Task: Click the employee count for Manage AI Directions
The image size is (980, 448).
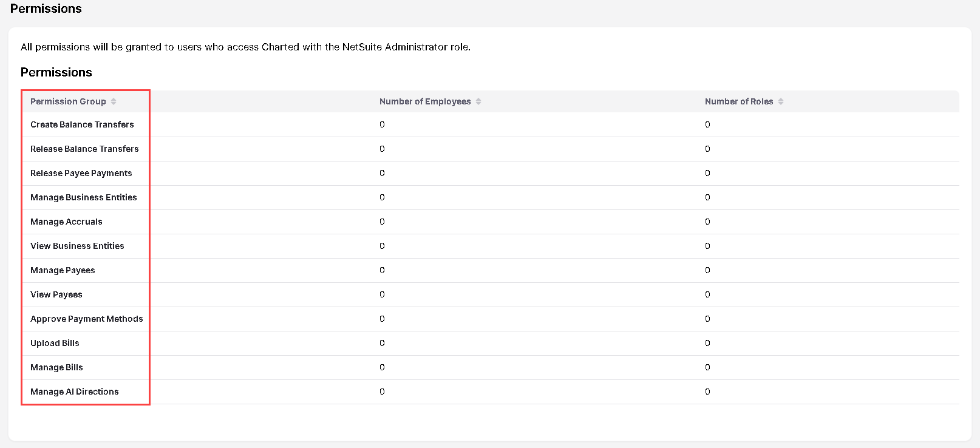Action: (382, 392)
